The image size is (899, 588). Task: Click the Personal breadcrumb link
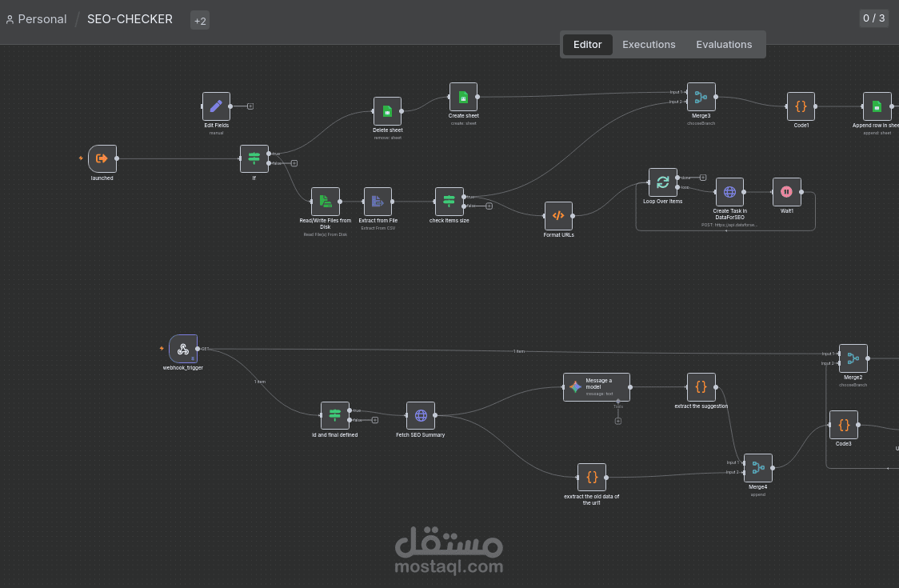36,19
